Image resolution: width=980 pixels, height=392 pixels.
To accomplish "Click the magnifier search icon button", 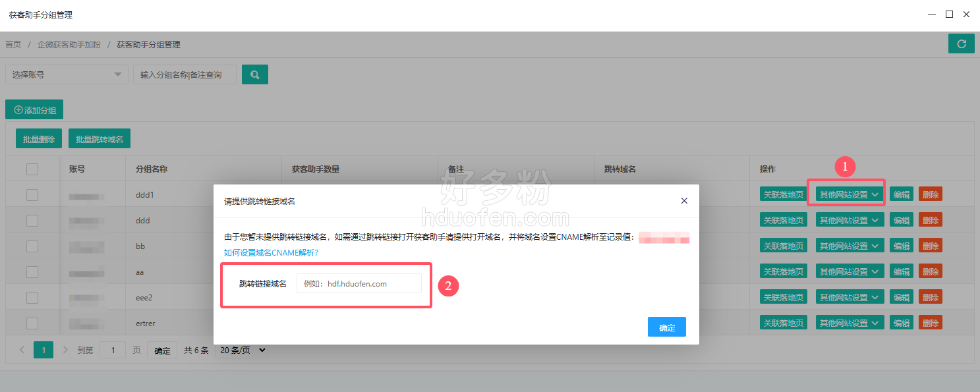I will coord(255,74).
